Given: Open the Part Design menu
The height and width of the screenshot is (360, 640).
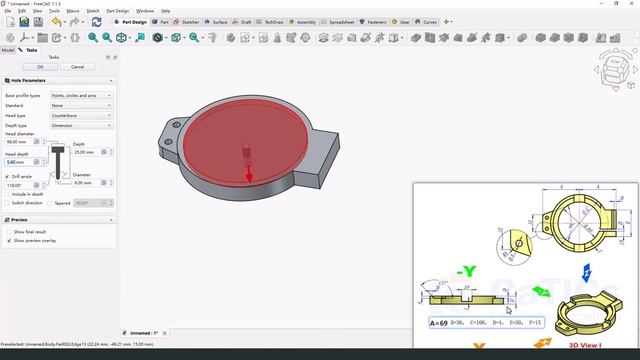Looking at the screenshot, I should pos(118,11).
